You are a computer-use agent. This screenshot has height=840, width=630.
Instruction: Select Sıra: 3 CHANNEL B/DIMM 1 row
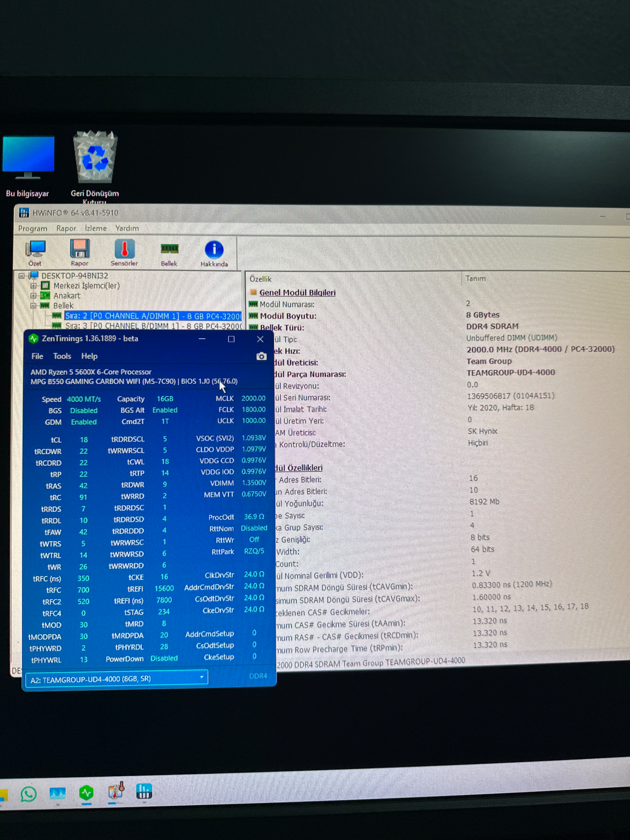pyautogui.click(x=153, y=326)
